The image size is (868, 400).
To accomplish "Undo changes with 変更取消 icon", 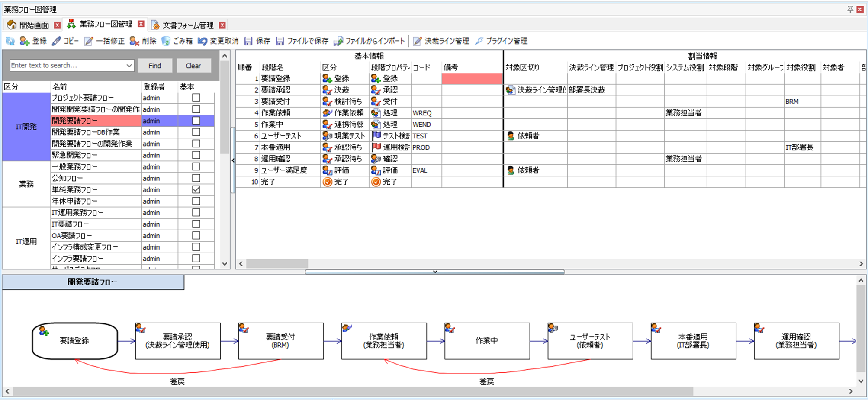I will tap(202, 41).
